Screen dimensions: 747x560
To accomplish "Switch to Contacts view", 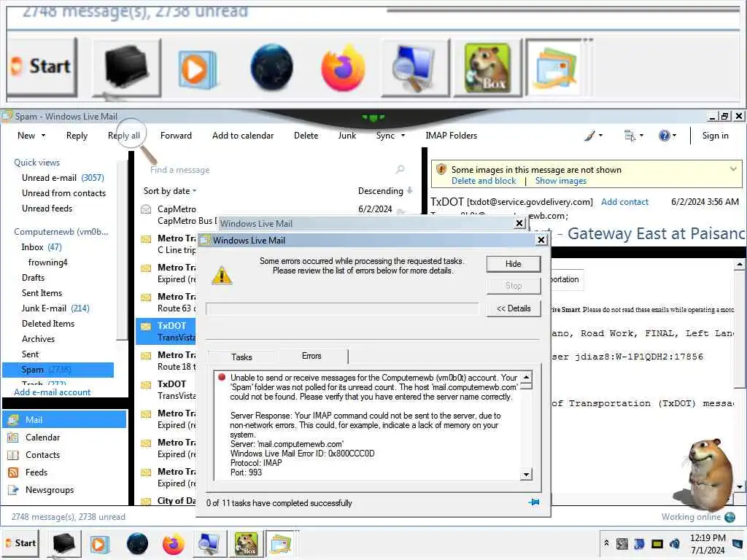I will pyautogui.click(x=42, y=455).
